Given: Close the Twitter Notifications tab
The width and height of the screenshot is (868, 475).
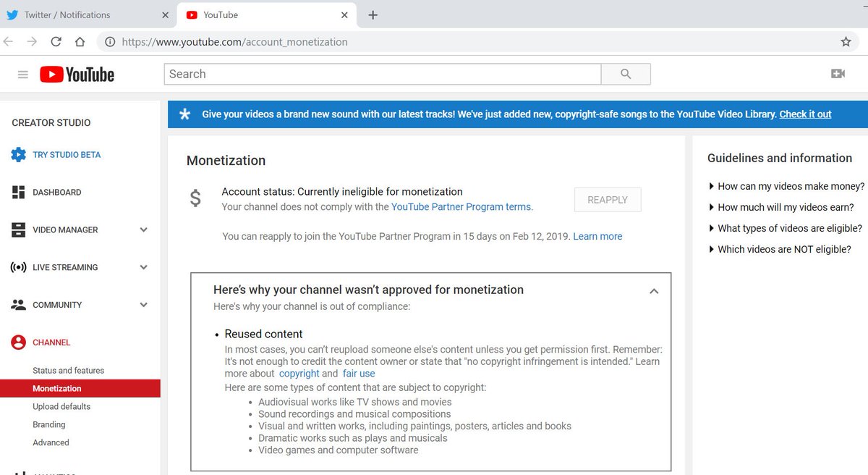Looking at the screenshot, I should click(x=165, y=14).
